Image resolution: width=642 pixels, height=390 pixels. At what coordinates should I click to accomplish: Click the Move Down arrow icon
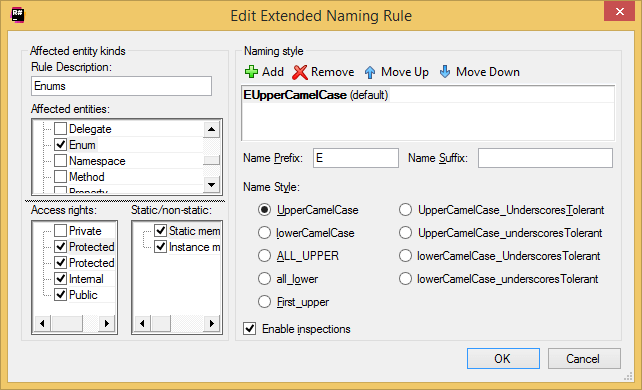pos(445,72)
